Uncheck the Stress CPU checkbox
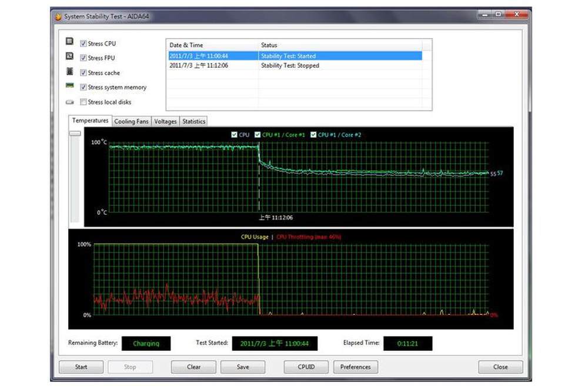The image size is (588, 392). click(x=83, y=44)
